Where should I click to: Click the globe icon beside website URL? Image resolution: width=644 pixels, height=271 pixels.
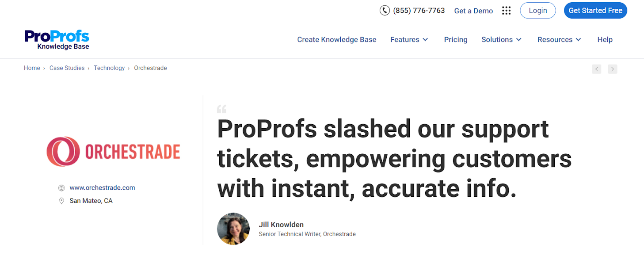pos(61,188)
